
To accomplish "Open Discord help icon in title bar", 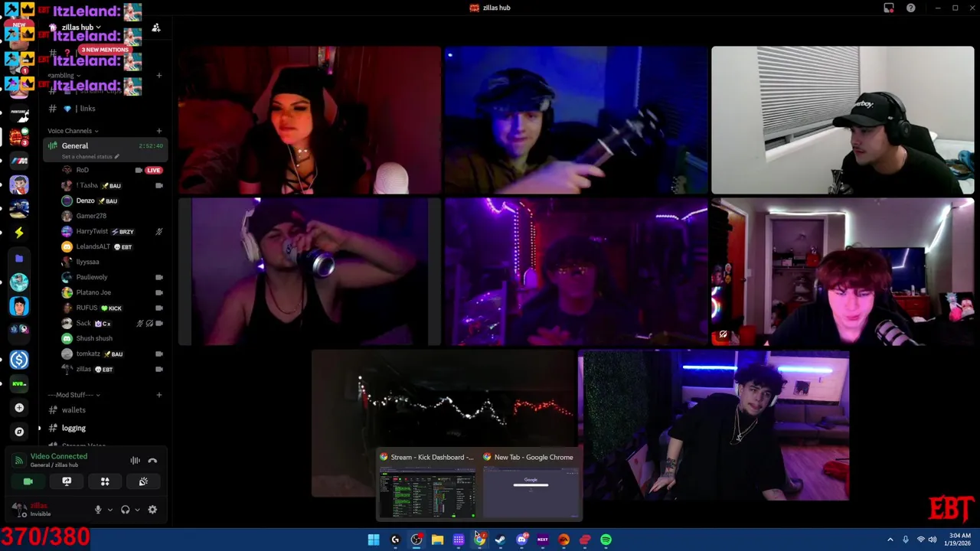I will (x=911, y=8).
